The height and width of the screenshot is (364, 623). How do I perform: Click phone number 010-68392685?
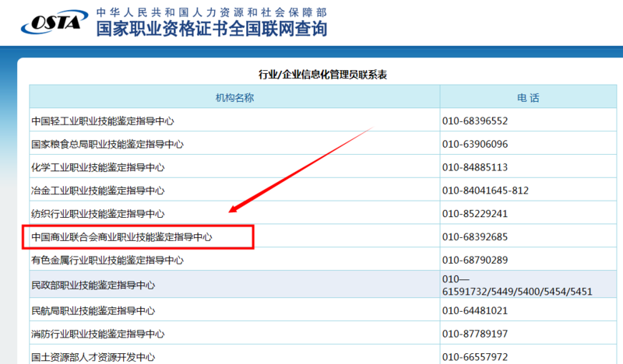pyautogui.click(x=475, y=236)
